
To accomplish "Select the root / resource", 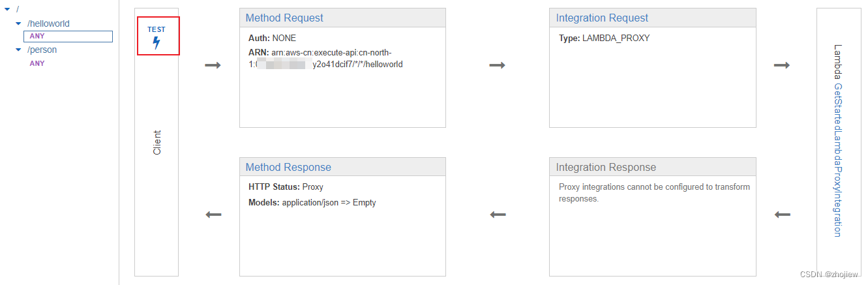I will coord(18,9).
